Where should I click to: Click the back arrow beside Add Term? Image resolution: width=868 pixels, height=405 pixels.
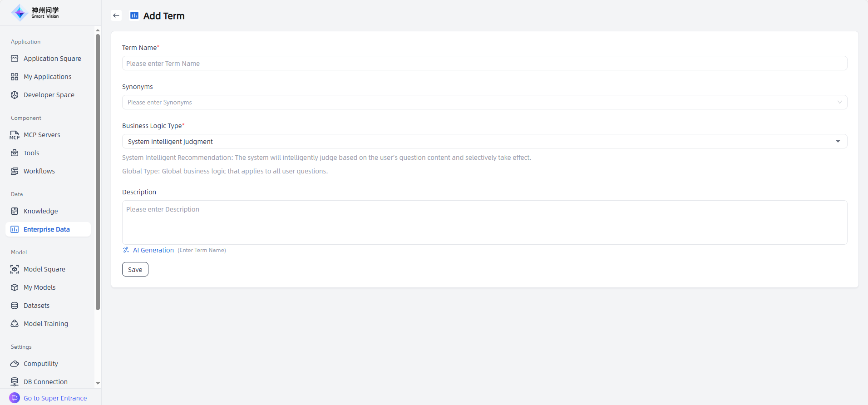(x=116, y=15)
